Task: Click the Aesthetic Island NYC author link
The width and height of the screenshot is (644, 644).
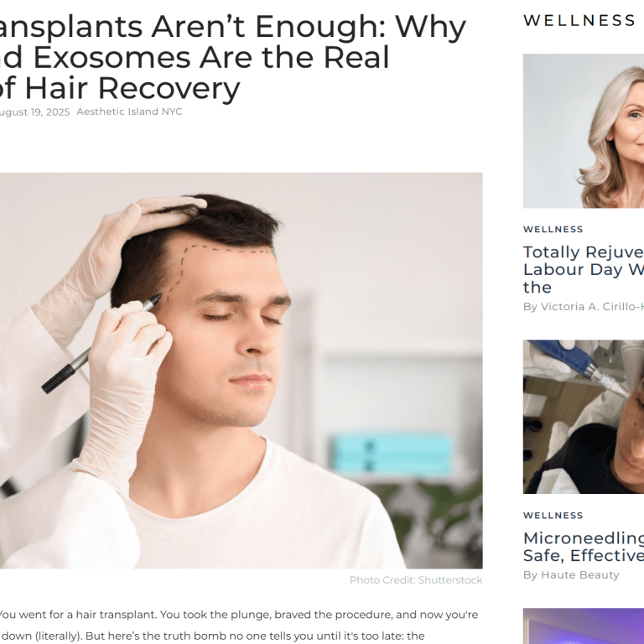Action: click(129, 112)
